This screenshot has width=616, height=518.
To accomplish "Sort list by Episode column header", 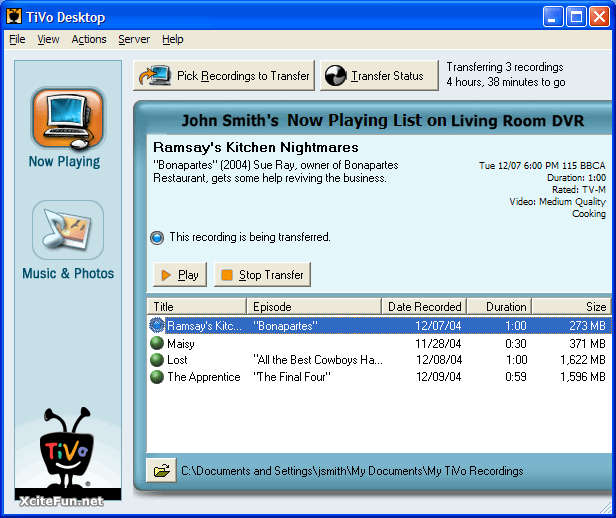I will pos(314,306).
